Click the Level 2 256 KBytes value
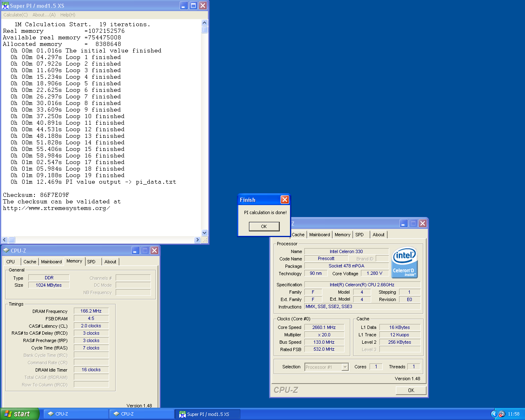 399,342
